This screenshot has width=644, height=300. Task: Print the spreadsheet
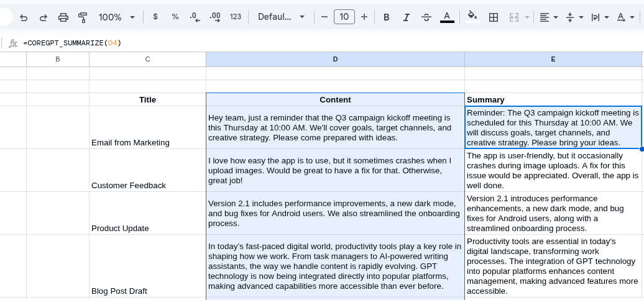tap(63, 17)
